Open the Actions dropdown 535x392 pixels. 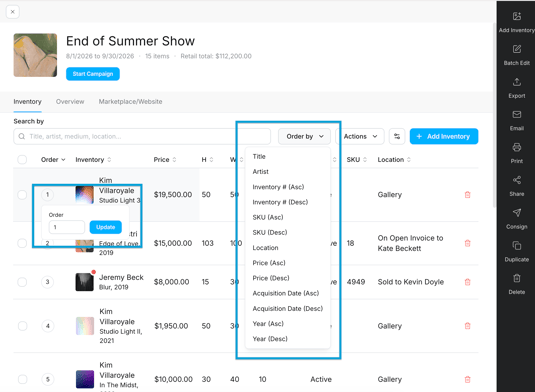click(360, 136)
